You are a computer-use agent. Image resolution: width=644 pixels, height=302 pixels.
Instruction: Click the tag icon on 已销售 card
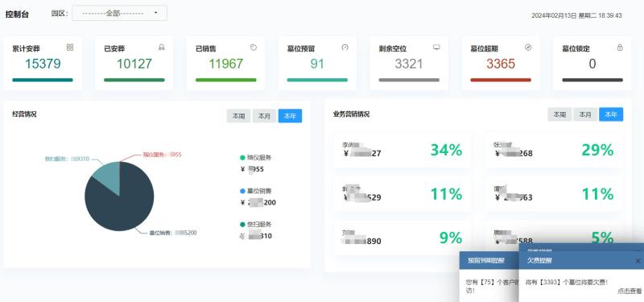pyautogui.click(x=254, y=48)
